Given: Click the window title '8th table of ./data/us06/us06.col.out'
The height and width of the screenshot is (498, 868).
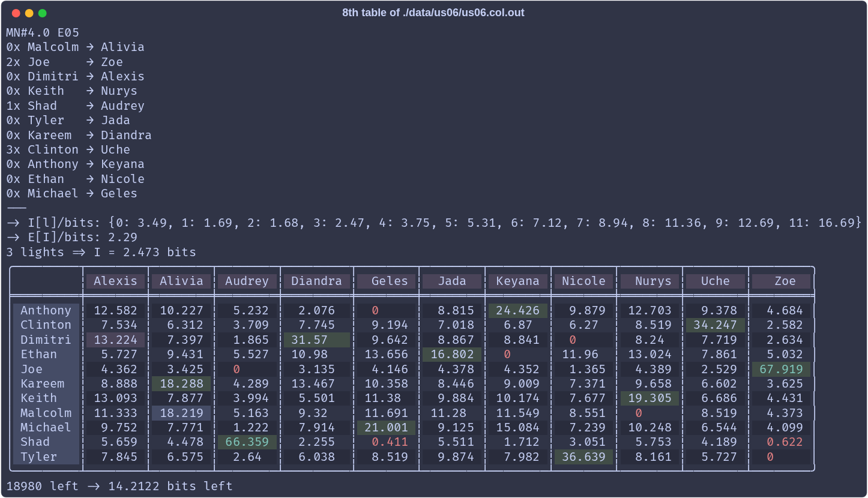Looking at the screenshot, I should pos(433,13).
